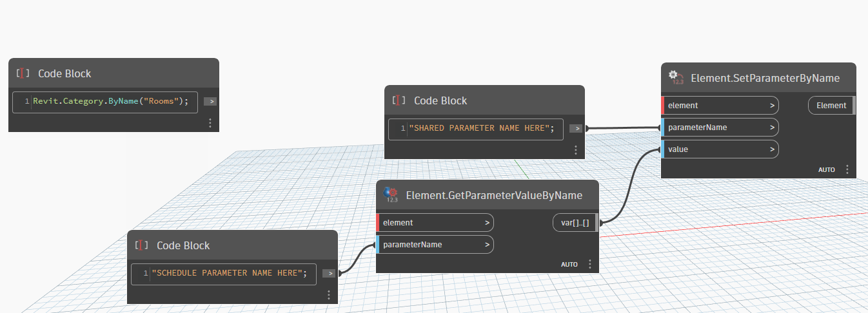Click AUTO lacing label on Element.SetParameterByName
868x313 pixels.
pyautogui.click(x=827, y=170)
